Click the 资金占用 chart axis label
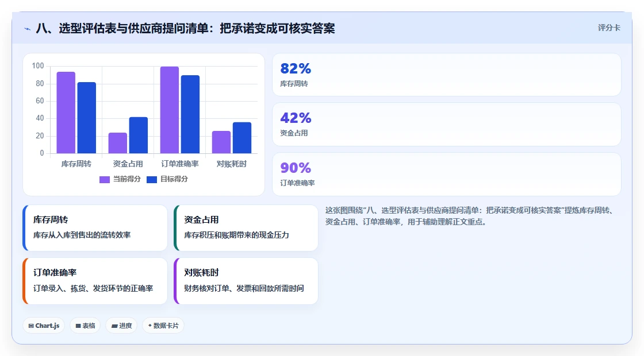 128,164
